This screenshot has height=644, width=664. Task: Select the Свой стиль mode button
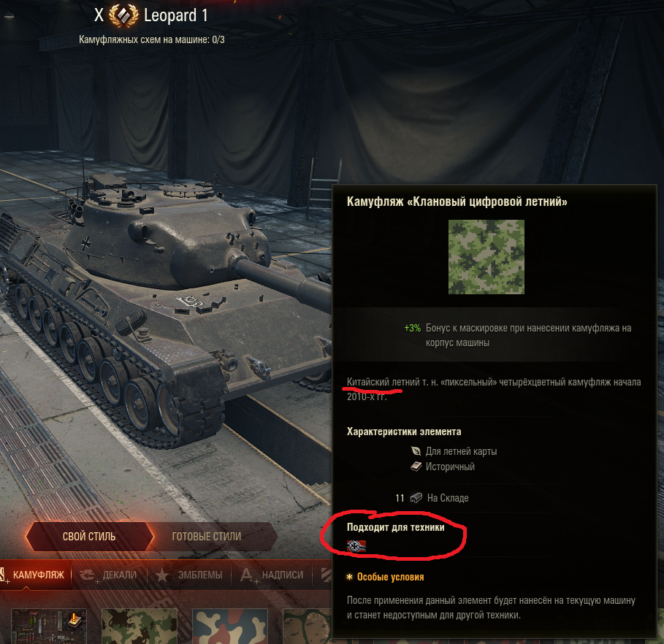coord(89,537)
